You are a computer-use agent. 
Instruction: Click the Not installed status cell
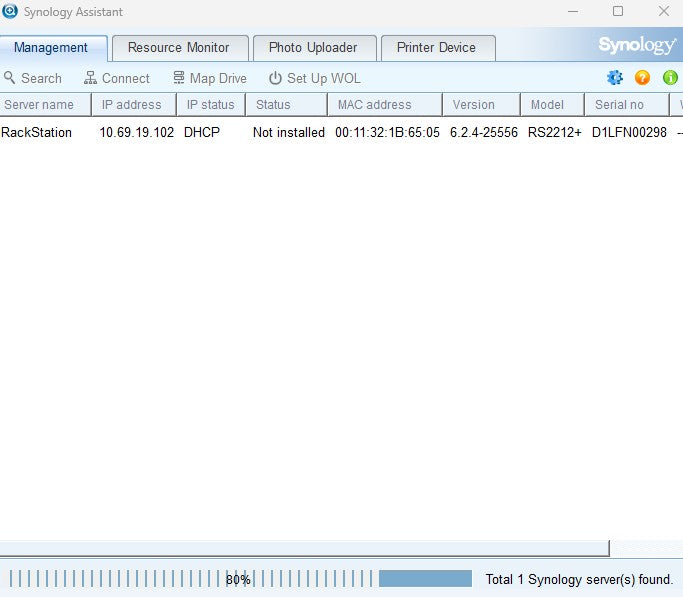point(289,132)
